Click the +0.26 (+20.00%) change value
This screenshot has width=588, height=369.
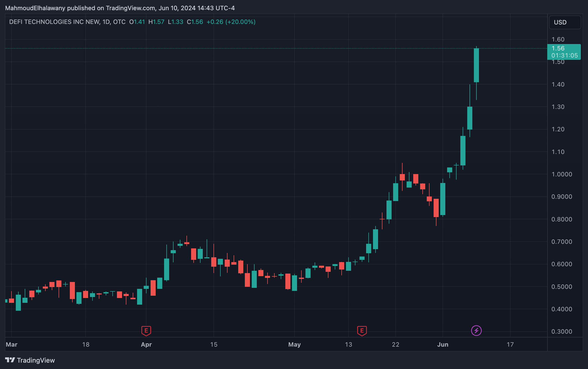(x=231, y=22)
